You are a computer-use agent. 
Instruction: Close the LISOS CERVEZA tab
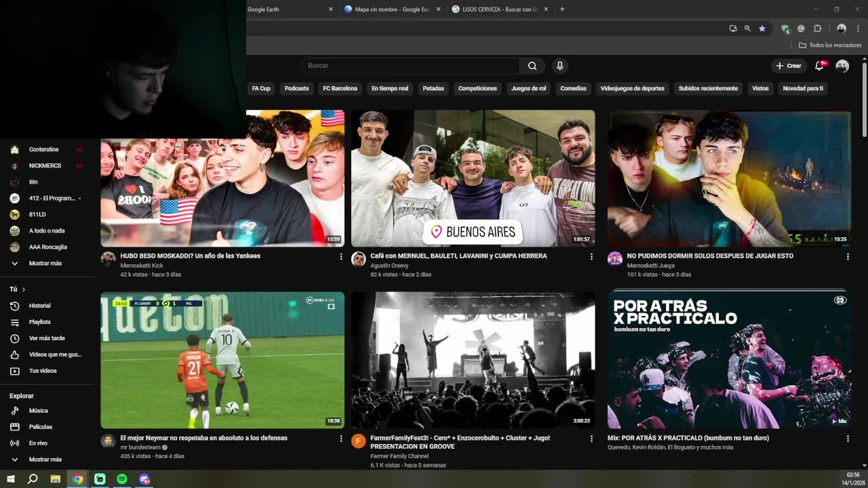click(546, 9)
